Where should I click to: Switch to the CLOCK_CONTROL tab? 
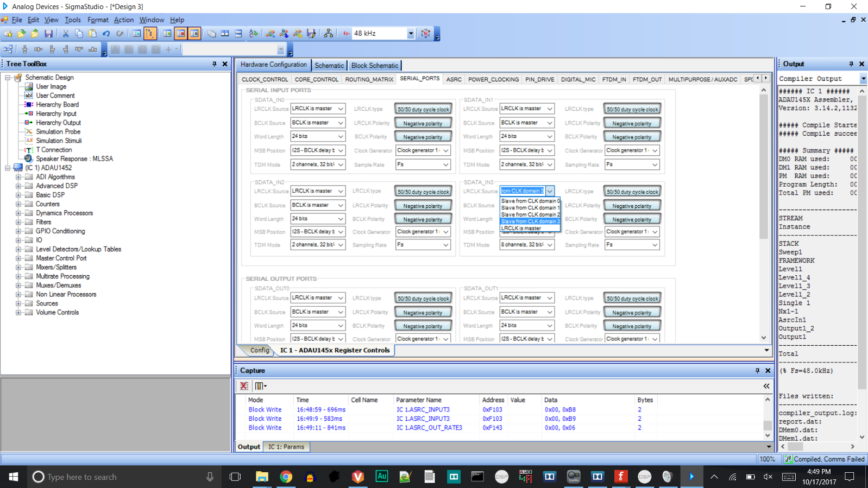pyautogui.click(x=265, y=79)
